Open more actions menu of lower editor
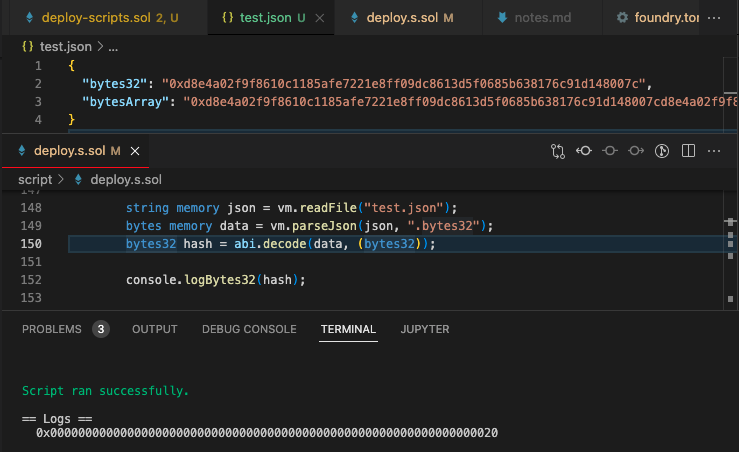 click(x=714, y=151)
